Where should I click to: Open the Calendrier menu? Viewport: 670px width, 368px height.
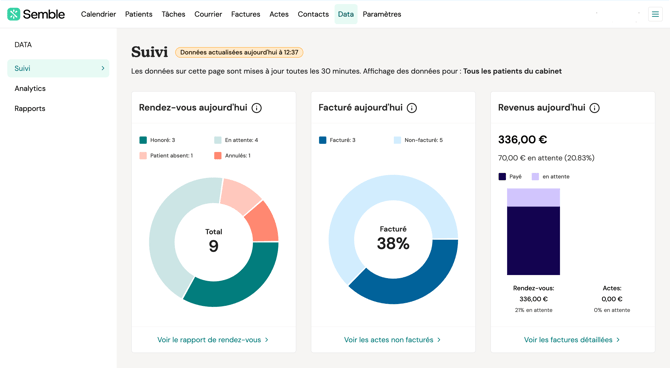[98, 14]
